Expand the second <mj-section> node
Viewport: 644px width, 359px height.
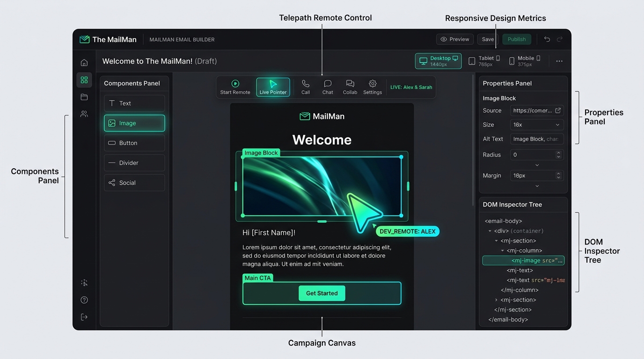pyautogui.click(x=497, y=300)
